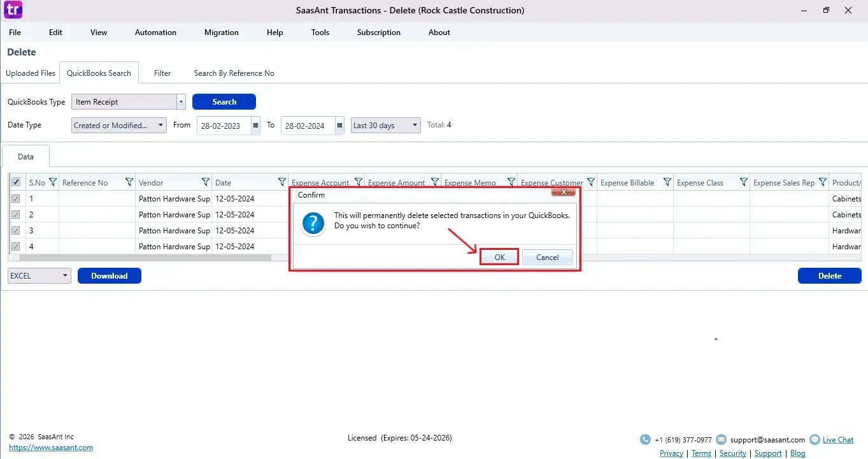
Task: Open the Automation menu
Action: [x=155, y=33]
